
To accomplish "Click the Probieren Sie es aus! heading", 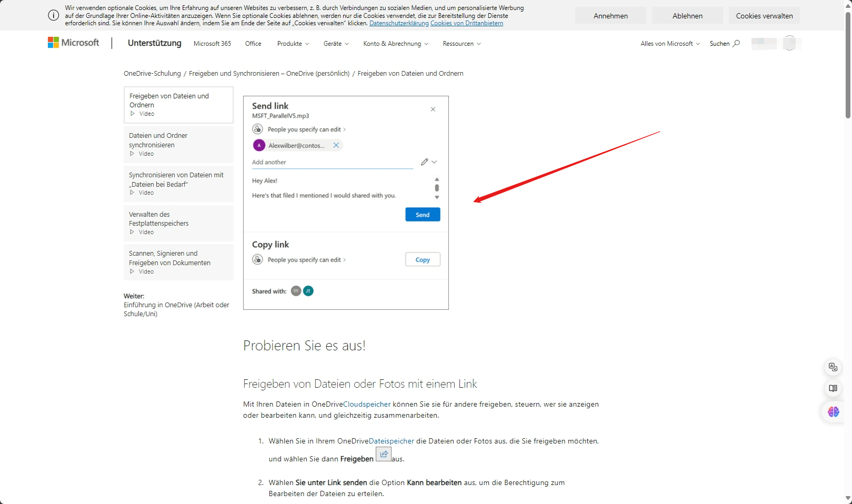I will coord(304,346).
